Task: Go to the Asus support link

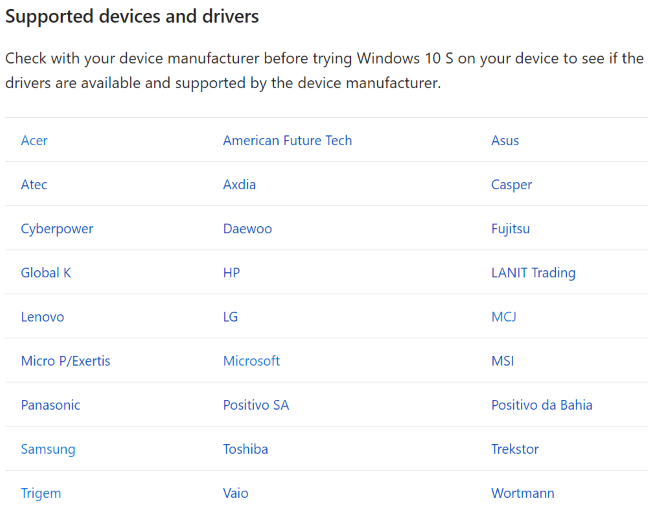Action: 505,141
